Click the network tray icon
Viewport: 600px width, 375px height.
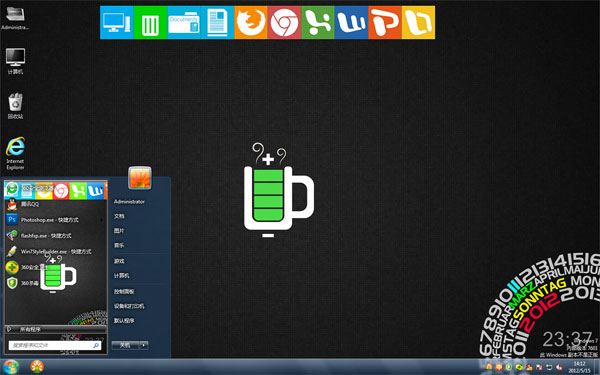coord(549,367)
